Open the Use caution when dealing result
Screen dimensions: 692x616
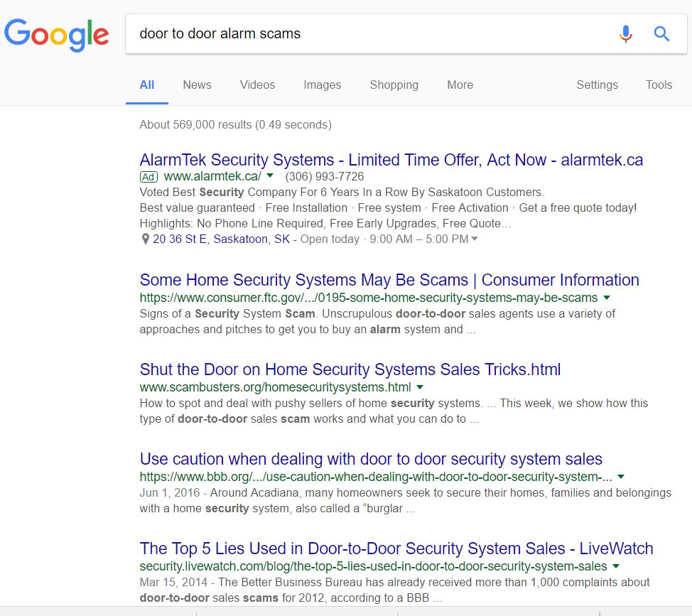371,460
